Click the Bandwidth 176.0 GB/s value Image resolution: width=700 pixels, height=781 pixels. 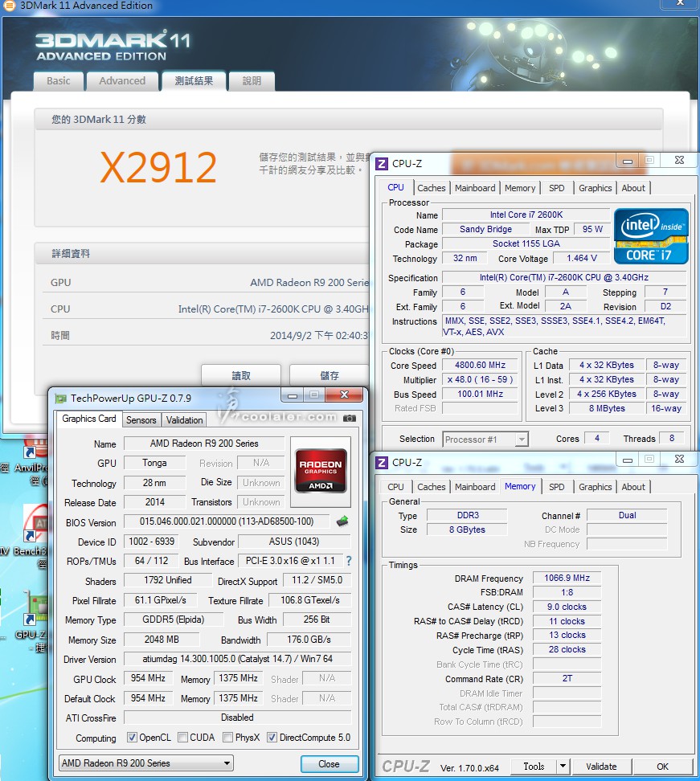(x=309, y=639)
